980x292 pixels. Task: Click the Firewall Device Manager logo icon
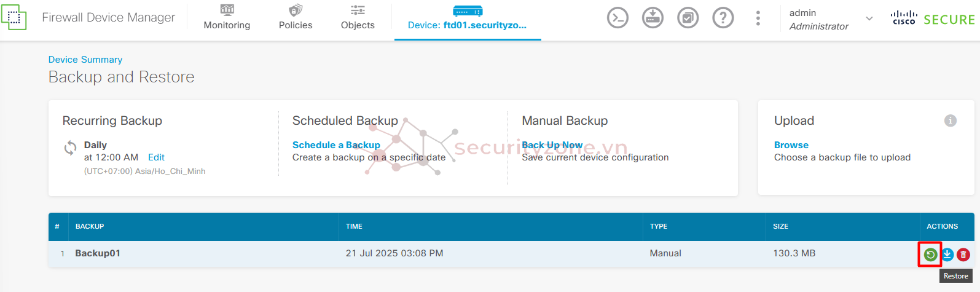click(x=14, y=18)
